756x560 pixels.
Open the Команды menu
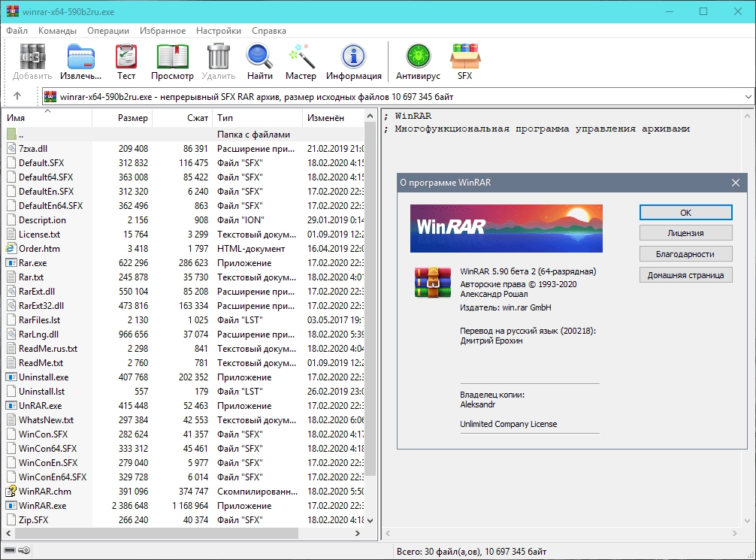57,30
